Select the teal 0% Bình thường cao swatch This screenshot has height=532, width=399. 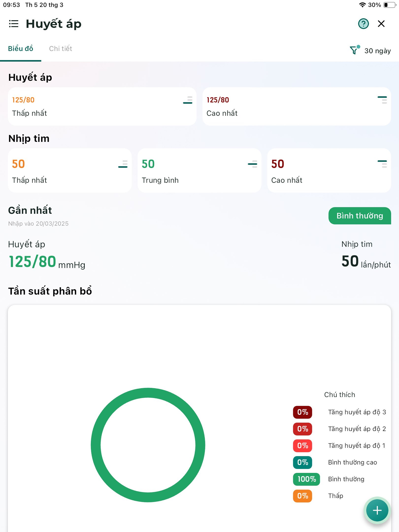303,462
